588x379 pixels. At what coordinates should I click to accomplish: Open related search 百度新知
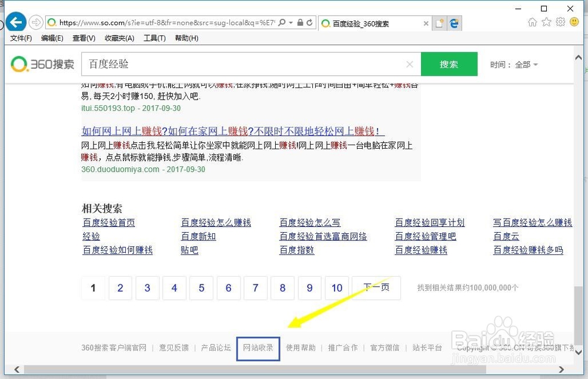(x=198, y=237)
